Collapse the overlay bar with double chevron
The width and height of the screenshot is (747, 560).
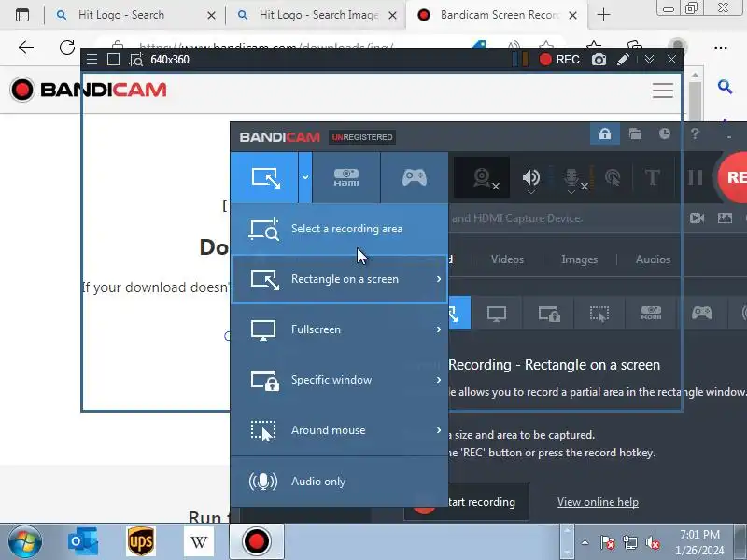[x=649, y=60]
